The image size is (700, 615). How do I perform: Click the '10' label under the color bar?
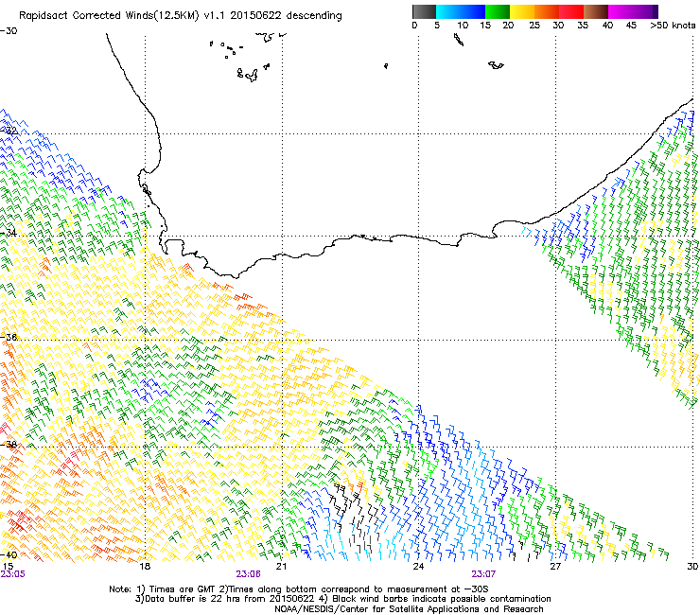point(463,26)
